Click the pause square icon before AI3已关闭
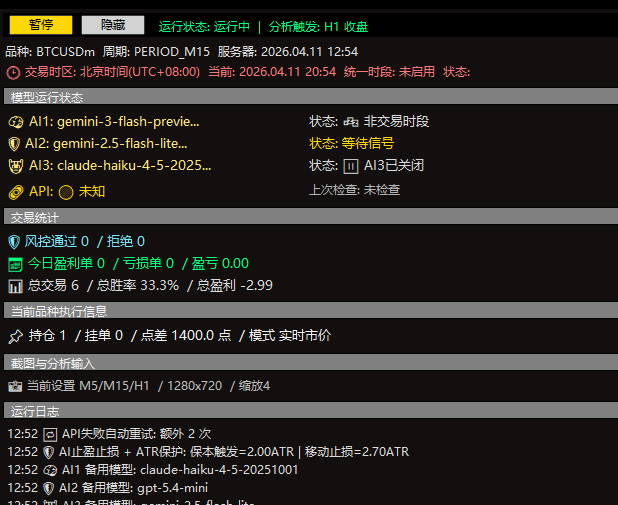Image resolution: width=618 pixels, height=505 pixels. click(351, 166)
